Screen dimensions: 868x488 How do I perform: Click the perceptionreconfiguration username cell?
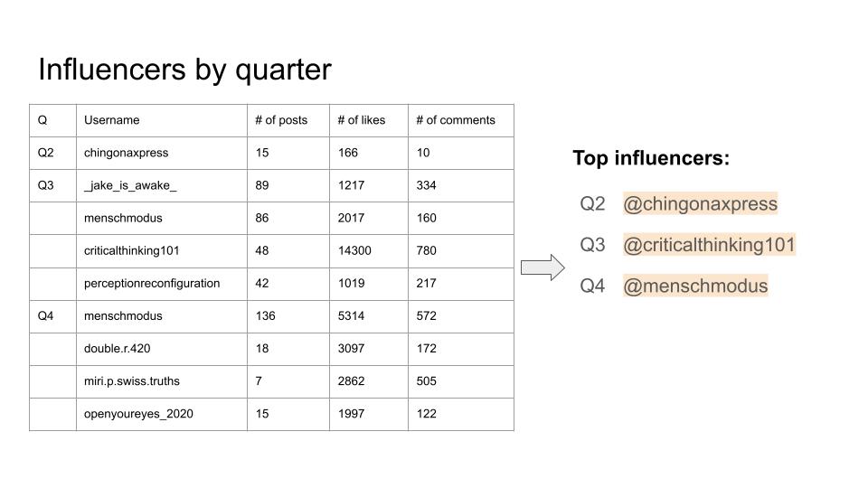click(x=161, y=283)
